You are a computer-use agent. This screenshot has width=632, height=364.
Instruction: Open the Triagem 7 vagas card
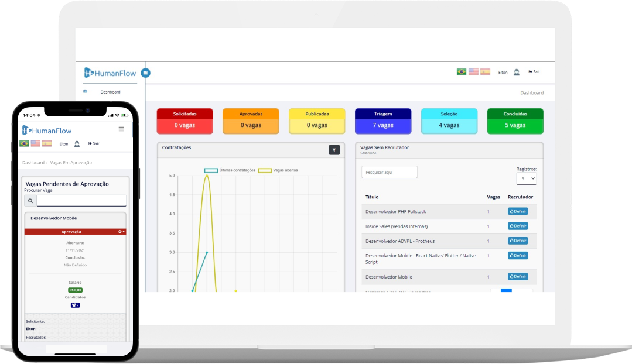click(383, 121)
